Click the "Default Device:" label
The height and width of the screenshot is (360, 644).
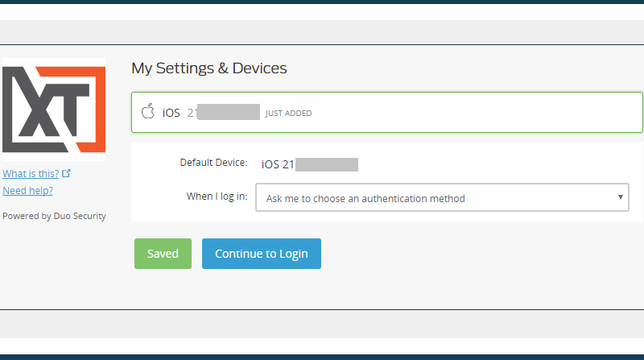[213, 163]
